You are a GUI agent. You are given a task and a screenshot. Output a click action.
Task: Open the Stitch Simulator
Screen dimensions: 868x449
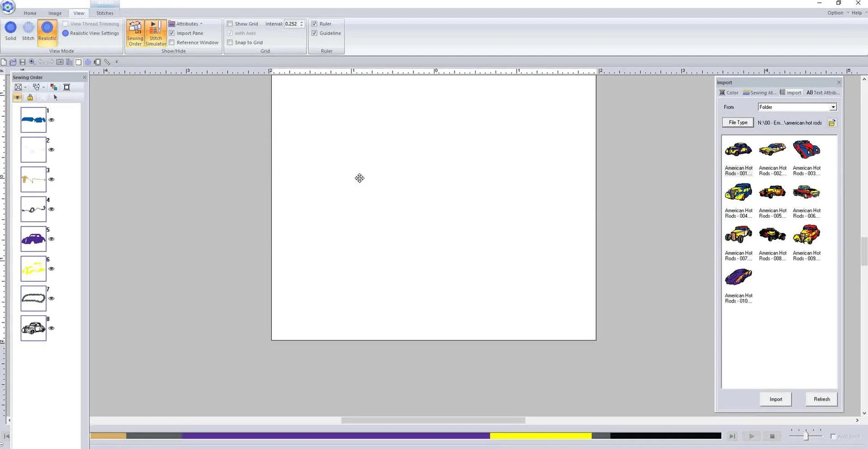pyautogui.click(x=156, y=34)
